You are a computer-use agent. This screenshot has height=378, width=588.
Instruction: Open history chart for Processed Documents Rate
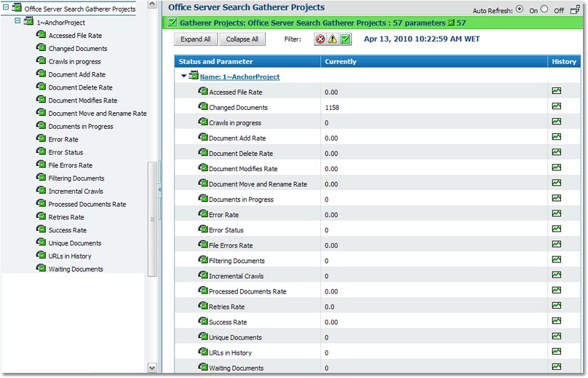(x=557, y=290)
